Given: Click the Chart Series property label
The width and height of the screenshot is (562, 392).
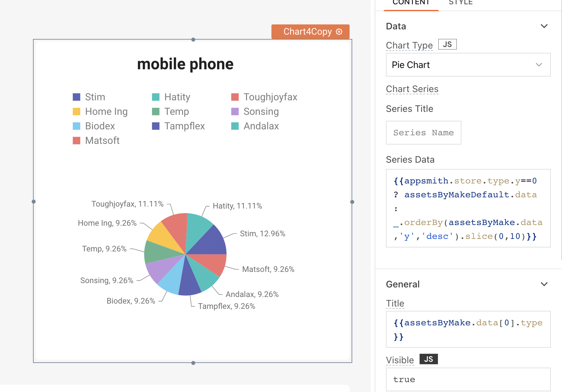Looking at the screenshot, I should pyautogui.click(x=412, y=89).
